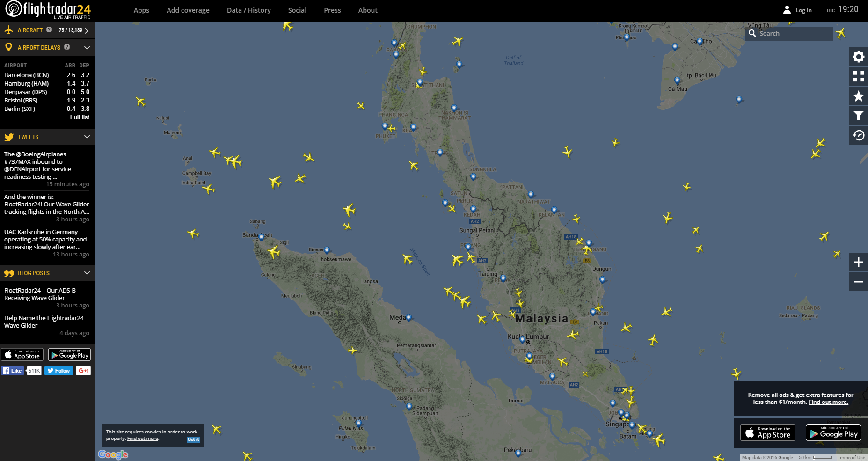Zoom out with the minus button
This screenshot has width=868, height=461.
point(859,282)
